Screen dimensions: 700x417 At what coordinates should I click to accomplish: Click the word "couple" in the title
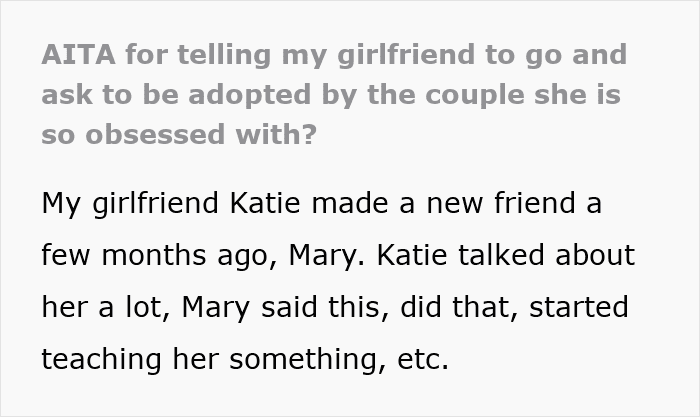click(464, 95)
